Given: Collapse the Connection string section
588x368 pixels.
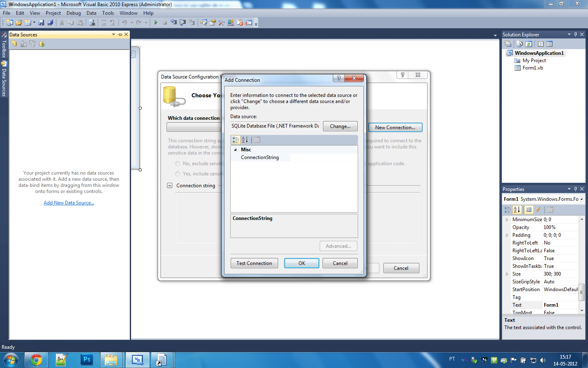Looking at the screenshot, I should point(170,186).
